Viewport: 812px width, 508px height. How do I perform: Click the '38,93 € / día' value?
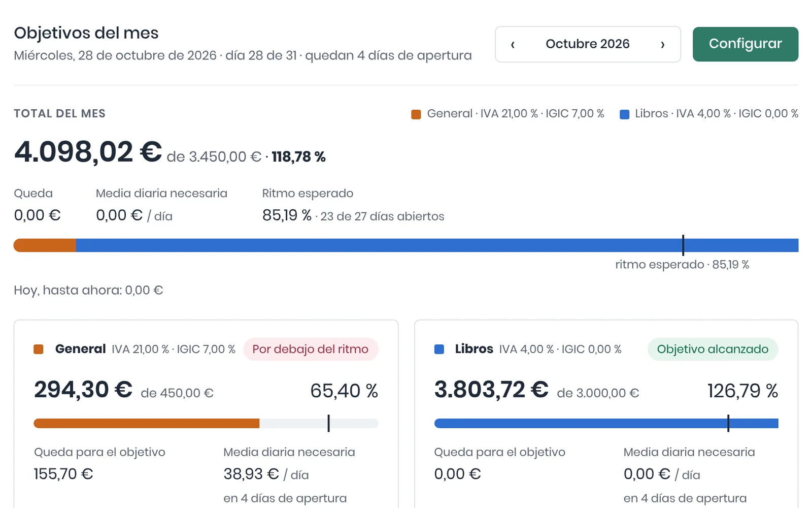pyautogui.click(x=266, y=474)
